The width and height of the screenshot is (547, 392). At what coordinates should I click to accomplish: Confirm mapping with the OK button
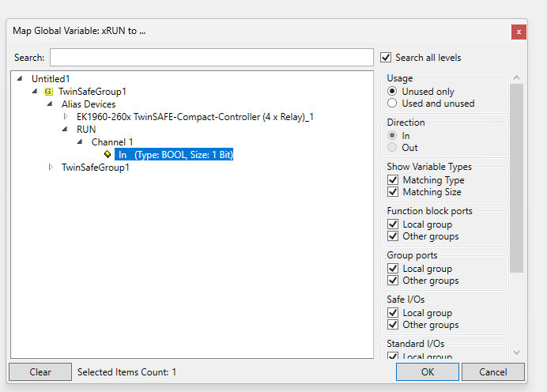428,372
